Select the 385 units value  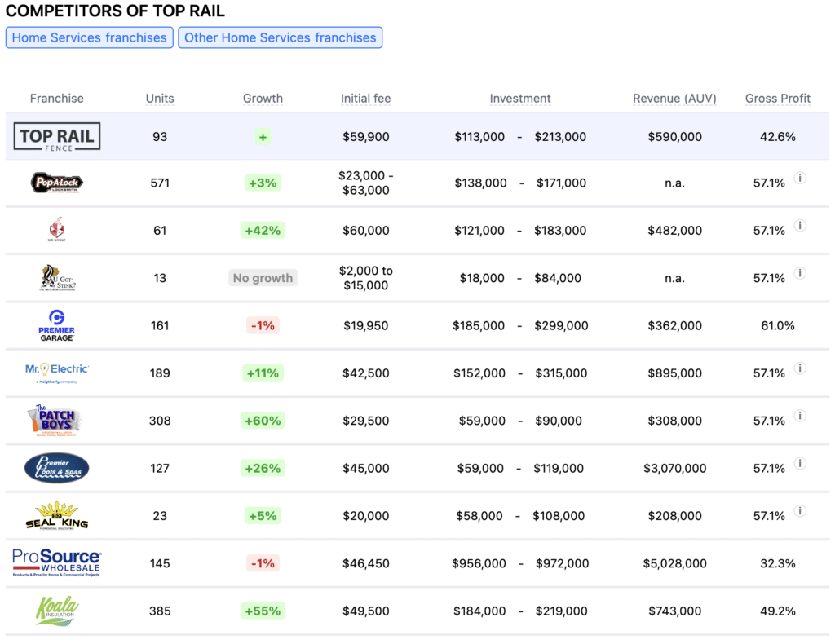pos(160,611)
